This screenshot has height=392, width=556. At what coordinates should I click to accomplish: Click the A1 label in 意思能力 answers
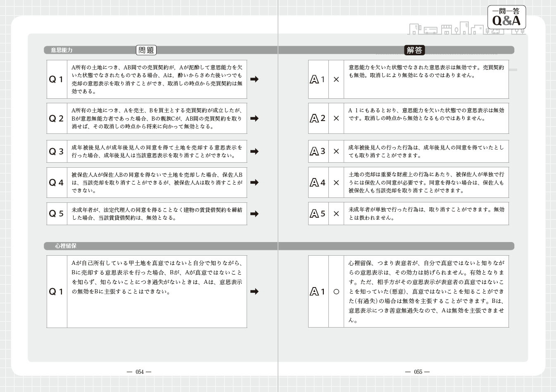(x=318, y=79)
